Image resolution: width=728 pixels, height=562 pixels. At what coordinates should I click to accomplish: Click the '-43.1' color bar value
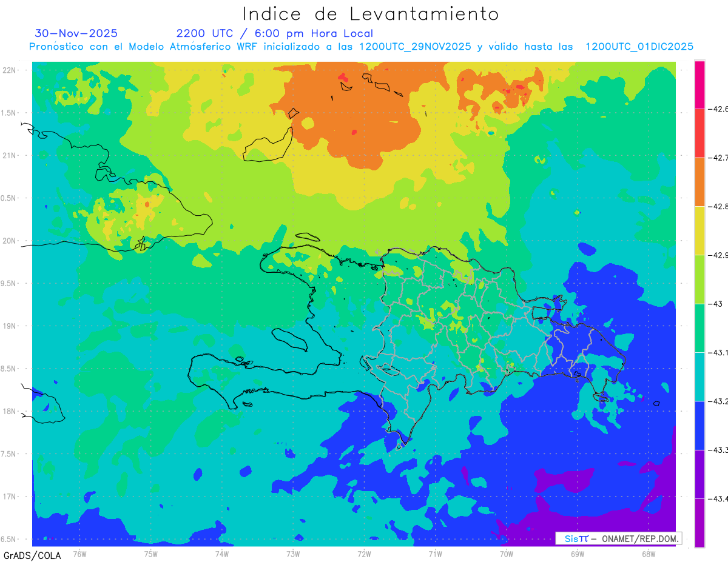click(718, 352)
